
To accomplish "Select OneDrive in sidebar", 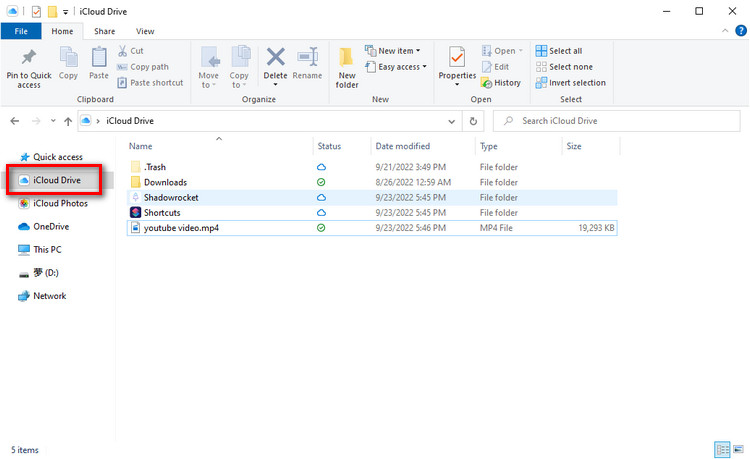I will pos(44,227).
